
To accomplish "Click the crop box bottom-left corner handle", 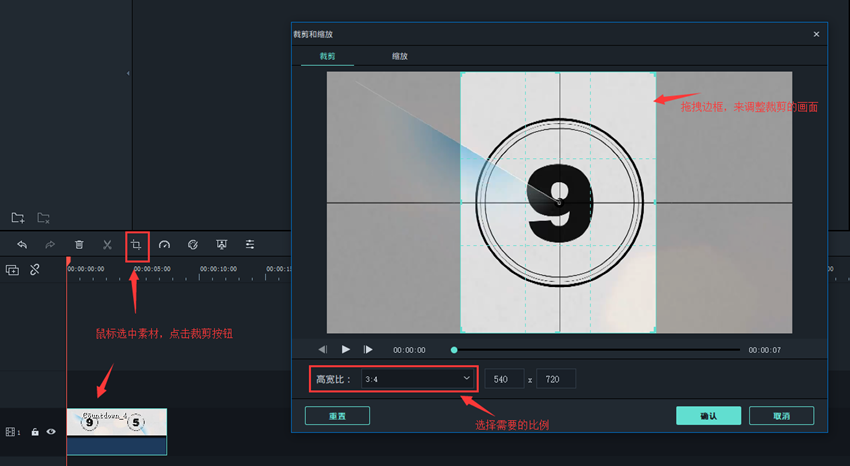I will (461, 331).
